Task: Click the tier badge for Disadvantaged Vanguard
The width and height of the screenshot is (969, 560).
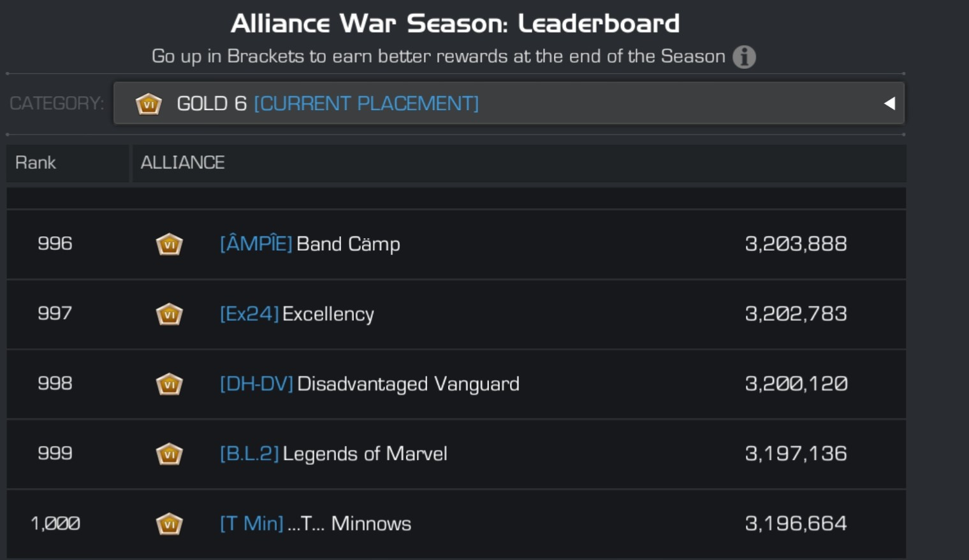Action: (x=169, y=384)
